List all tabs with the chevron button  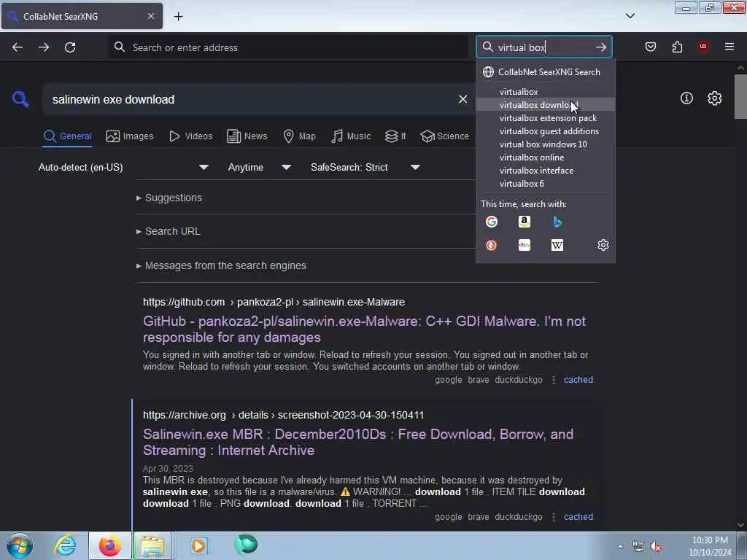[630, 16]
